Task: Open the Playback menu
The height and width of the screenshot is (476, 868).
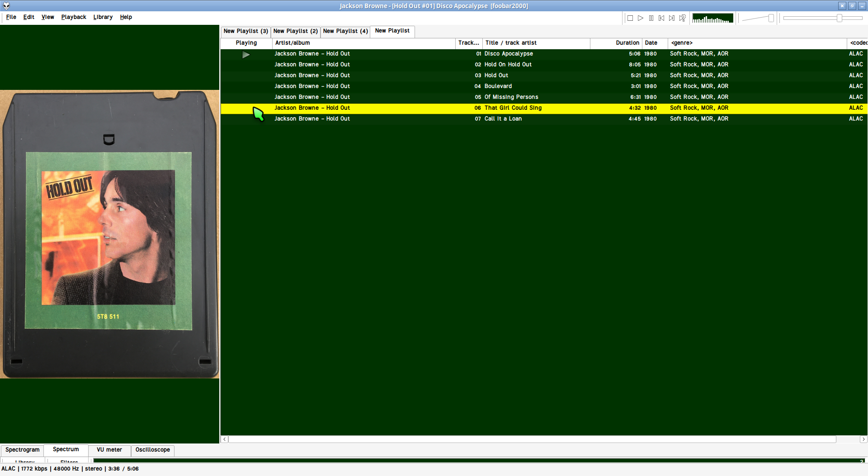Action: pos(74,17)
